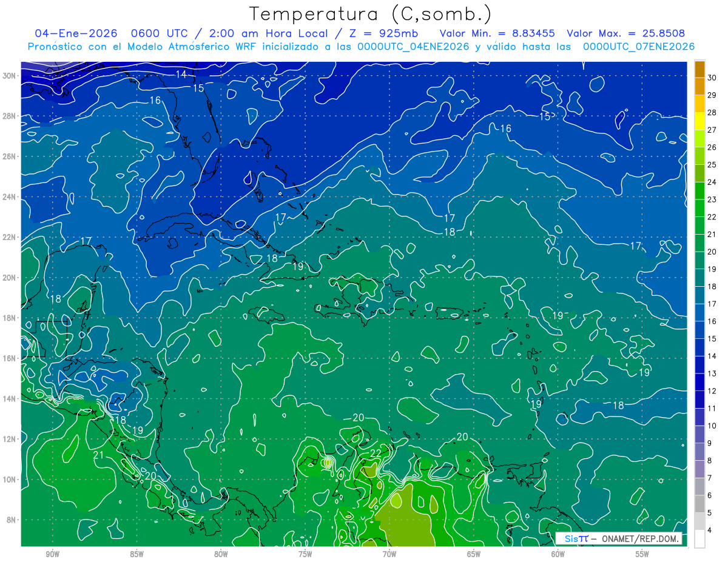Click the "0000UTC_07ENE2026" valid-until time
The image size is (728, 562).
[639, 47]
